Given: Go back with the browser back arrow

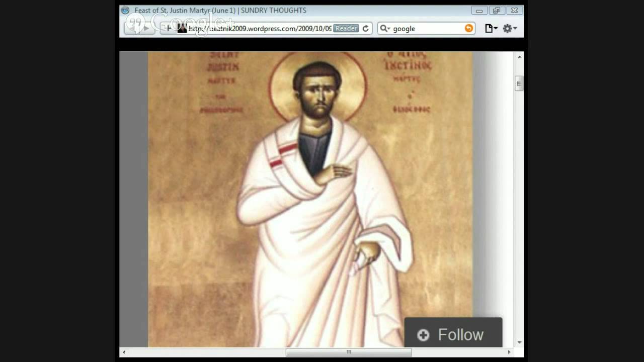Looking at the screenshot, I should 133,29.
